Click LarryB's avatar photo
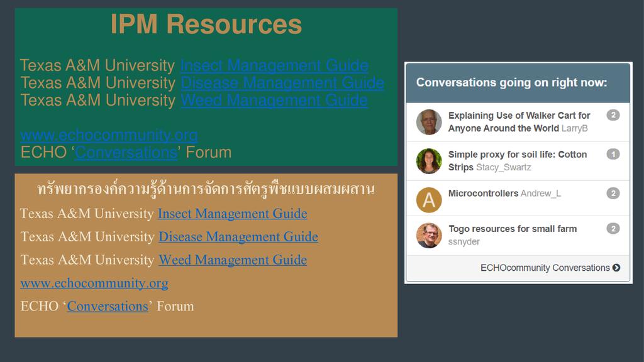The width and height of the screenshot is (644, 362). [x=429, y=122]
